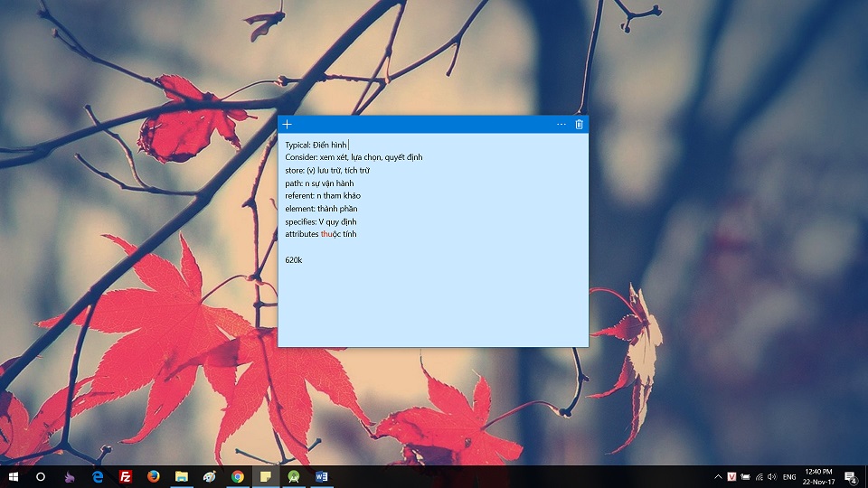This screenshot has width=868, height=488.
Task: Open the Windows Start menu
Action: pos(14,476)
